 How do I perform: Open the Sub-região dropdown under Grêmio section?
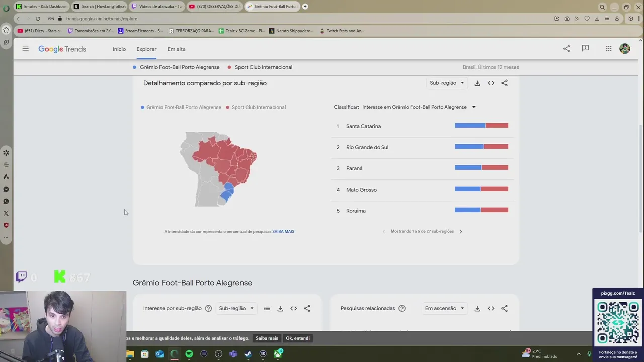coord(236,308)
